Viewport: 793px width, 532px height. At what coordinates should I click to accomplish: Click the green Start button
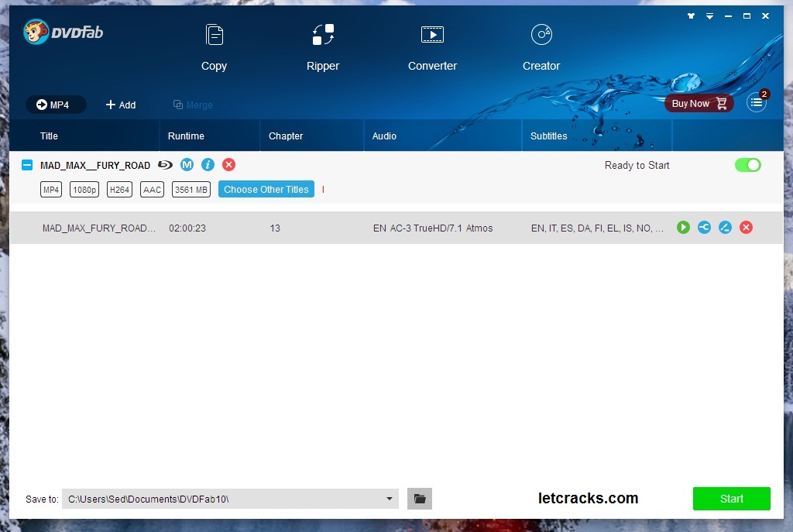[x=731, y=499]
